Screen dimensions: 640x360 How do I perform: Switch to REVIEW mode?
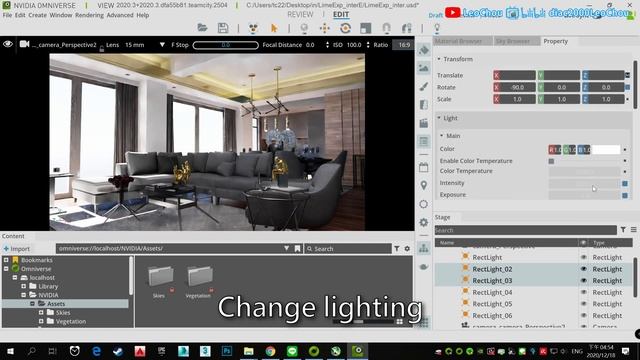300,14
